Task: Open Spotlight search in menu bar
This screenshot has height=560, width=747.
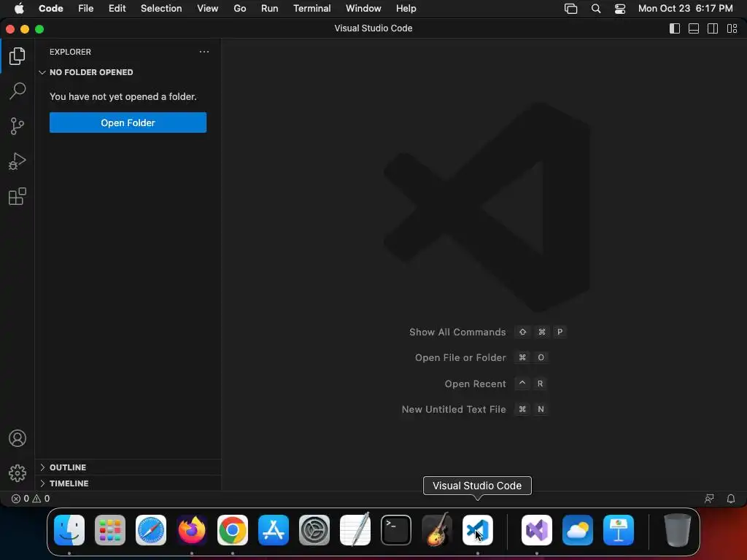Action: tap(595, 9)
